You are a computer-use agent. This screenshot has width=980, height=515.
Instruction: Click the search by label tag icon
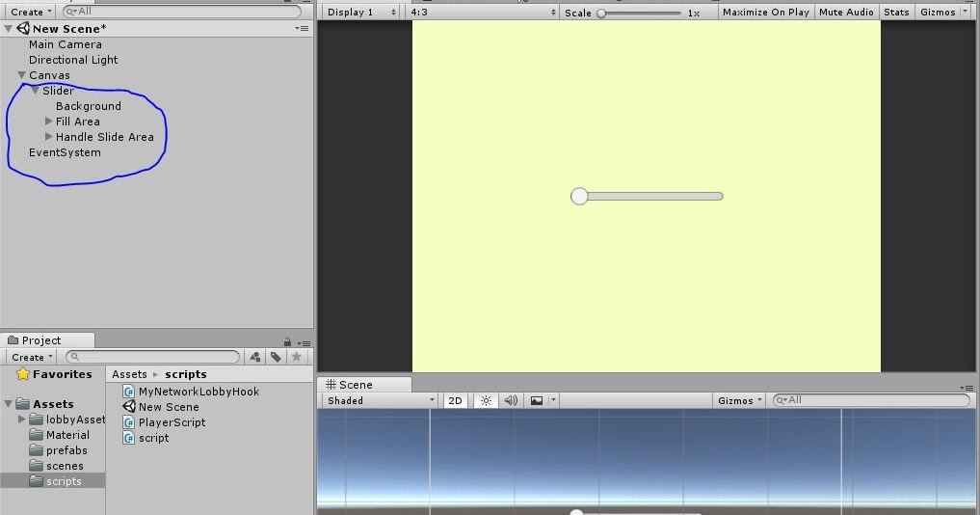click(x=276, y=357)
